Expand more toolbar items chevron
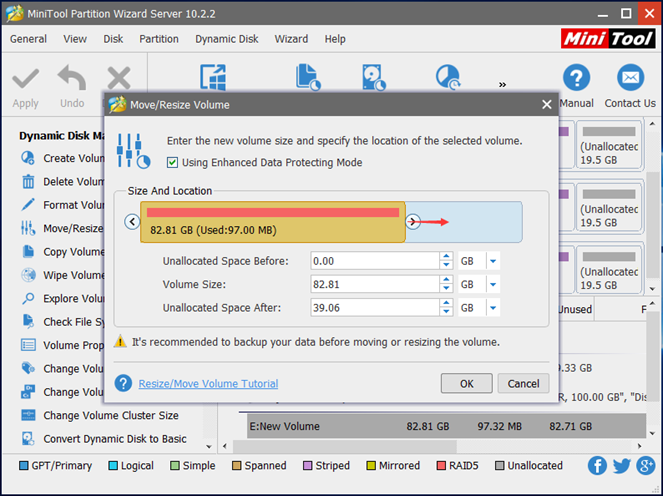The image size is (664, 496). 502,85
